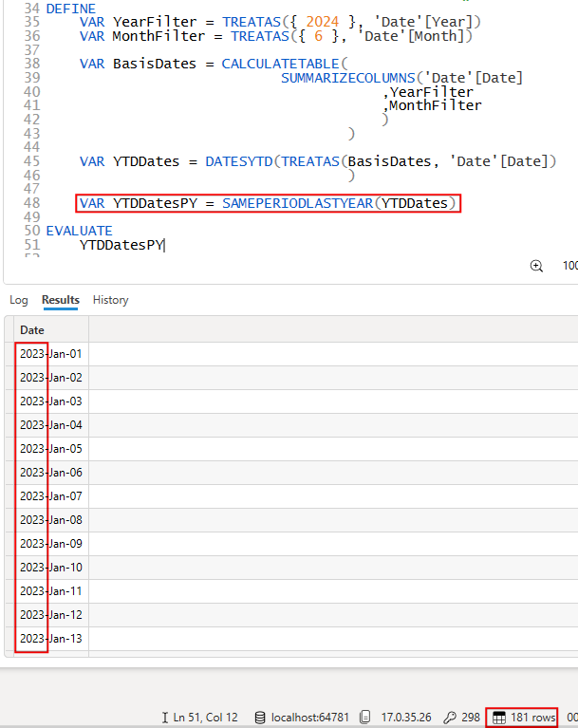Click the DATESYTD function on line 45
The width and height of the screenshot is (578, 728).
point(239,161)
